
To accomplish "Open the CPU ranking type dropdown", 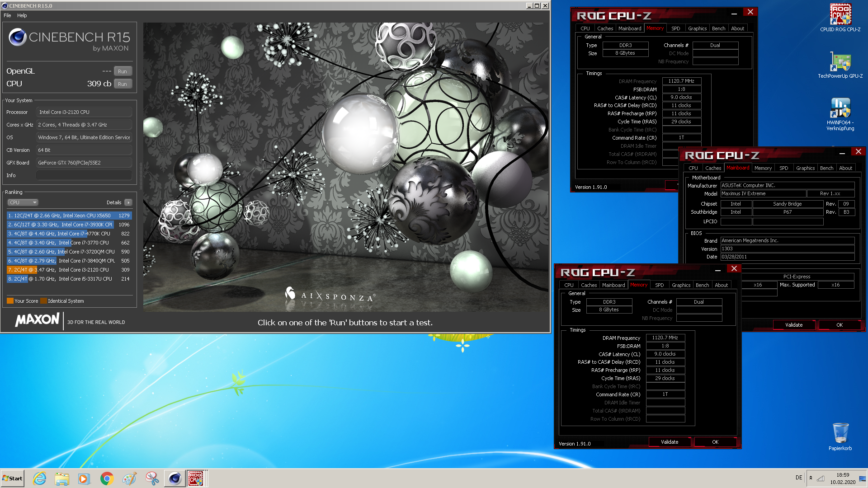I will tap(23, 202).
